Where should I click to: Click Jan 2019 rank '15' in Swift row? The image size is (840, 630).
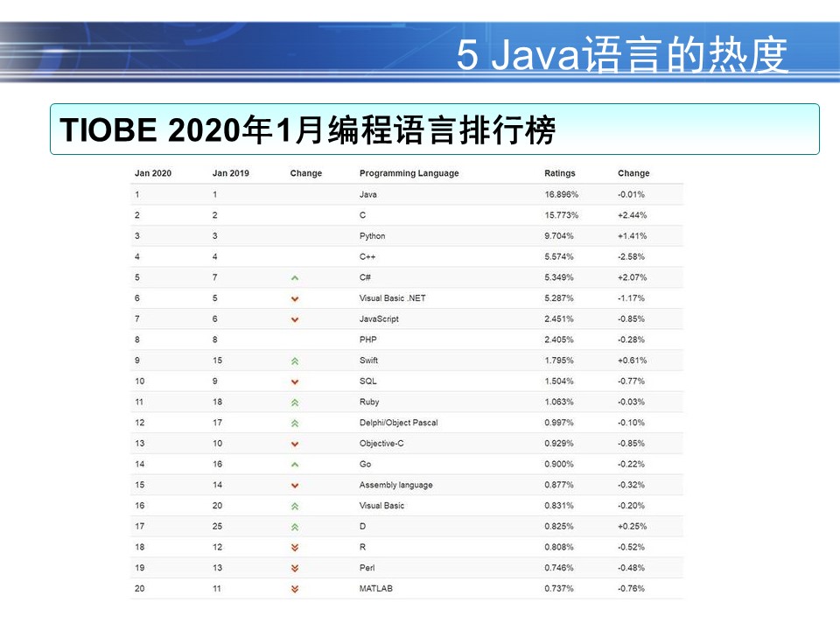[x=217, y=360]
